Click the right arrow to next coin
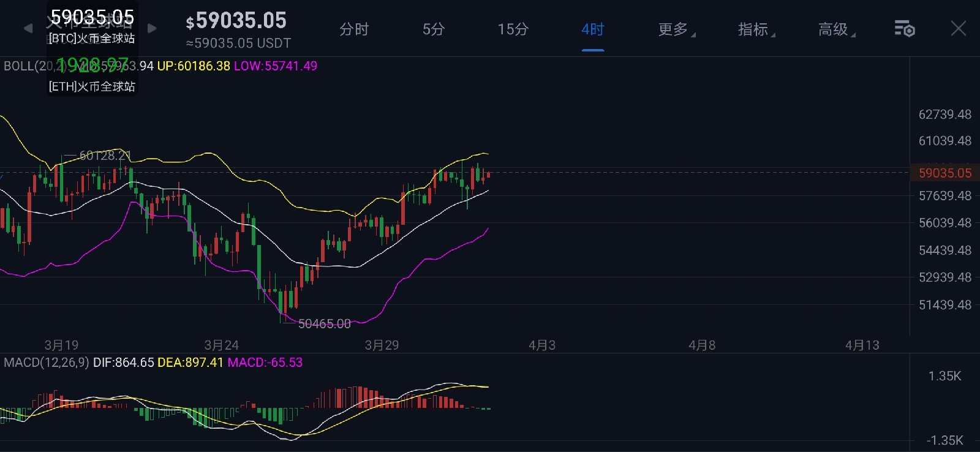 (x=152, y=28)
